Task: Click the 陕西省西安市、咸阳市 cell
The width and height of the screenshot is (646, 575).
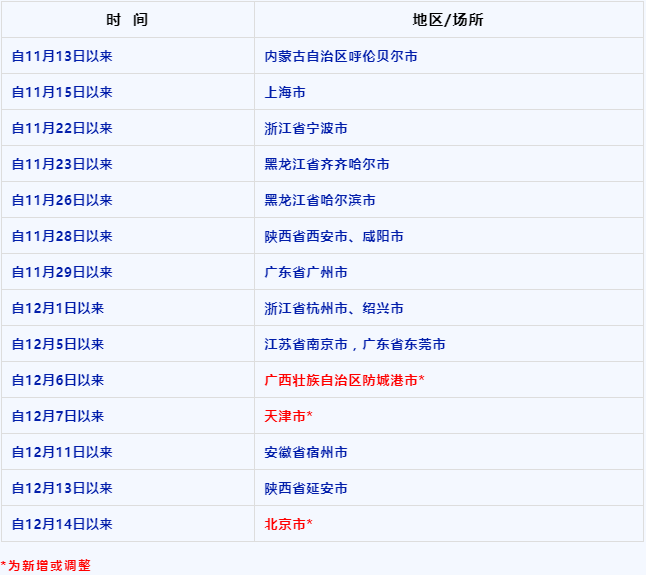Action: coord(449,236)
